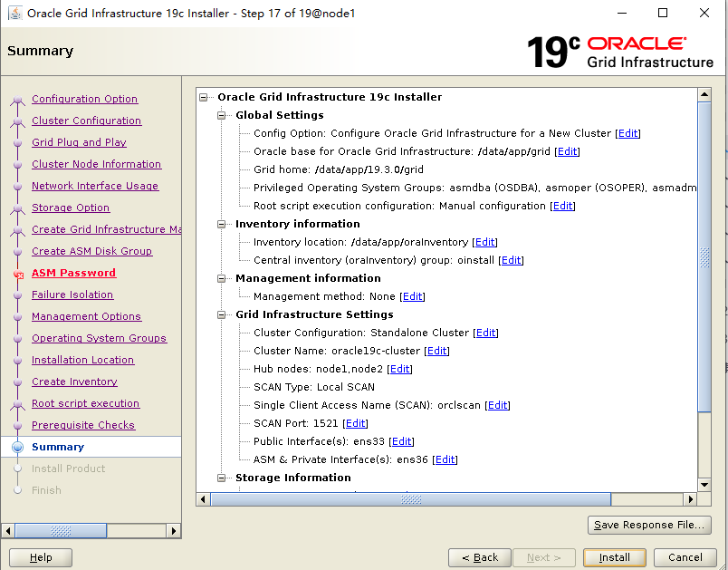Click Privileged Operating System Groups row
728x570 pixels.
[475, 188]
